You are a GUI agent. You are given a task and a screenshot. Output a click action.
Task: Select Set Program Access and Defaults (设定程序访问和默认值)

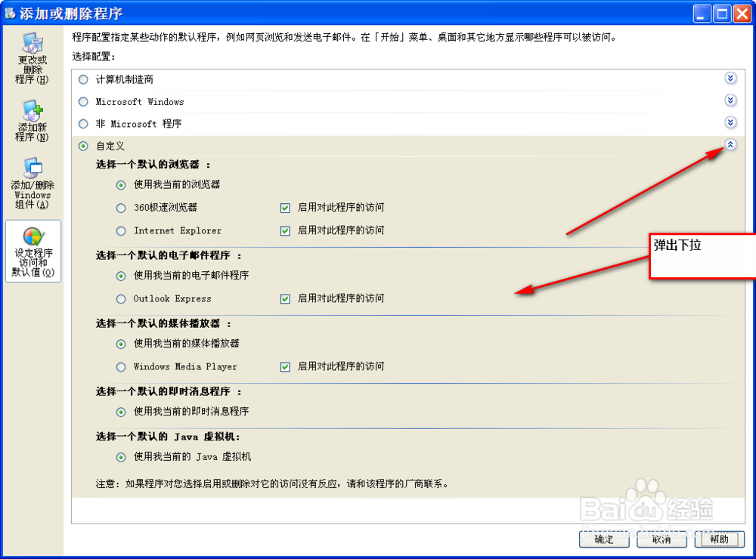click(x=33, y=251)
